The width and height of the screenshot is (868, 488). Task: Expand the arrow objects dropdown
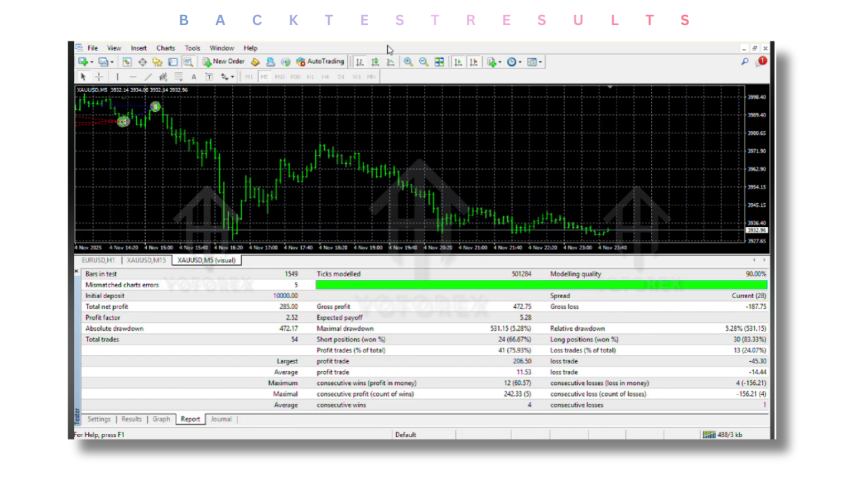233,77
